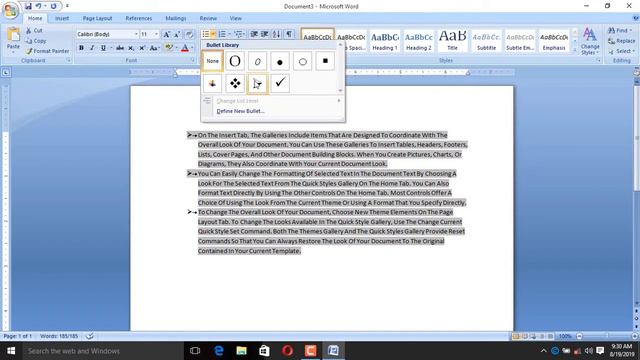Open the underline style dropdown arrow
Image resolution: width=640 pixels, height=360 pixels.
click(111, 48)
